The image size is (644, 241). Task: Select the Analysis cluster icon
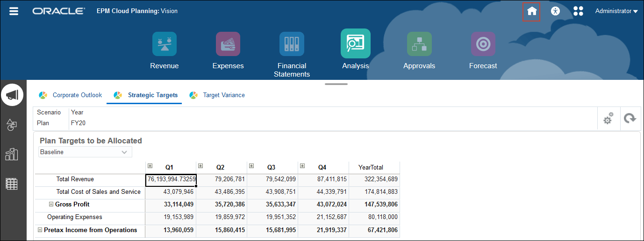point(356,43)
